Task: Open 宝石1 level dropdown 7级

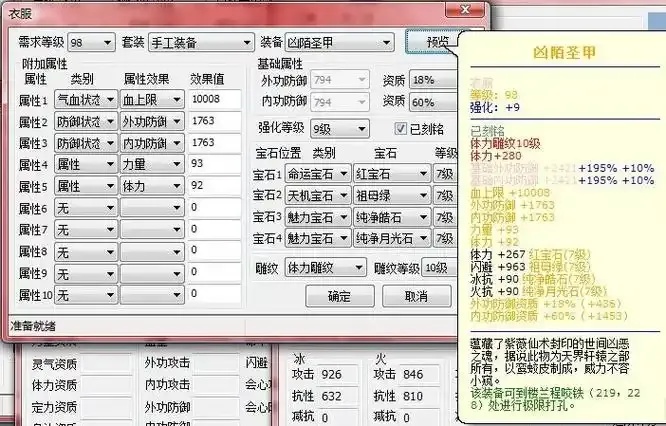Action: click(x=446, y=174)
